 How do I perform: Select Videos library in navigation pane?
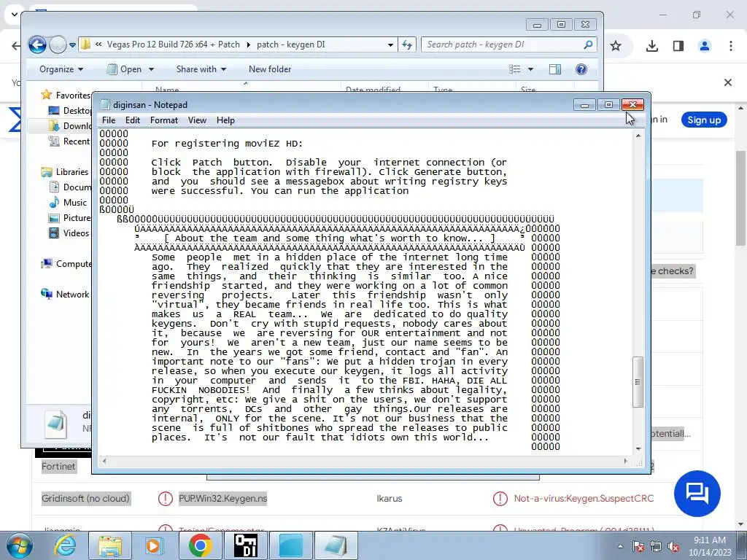tap(69, 233)
